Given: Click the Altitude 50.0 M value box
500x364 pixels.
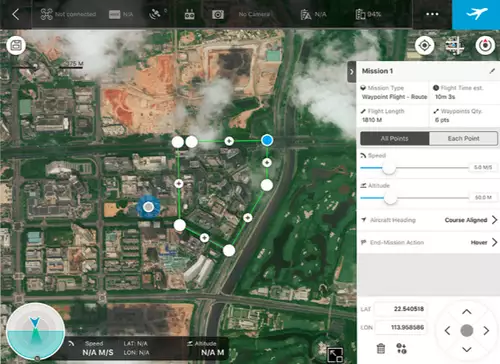Looking at the screenshot, I should point(483,197).
